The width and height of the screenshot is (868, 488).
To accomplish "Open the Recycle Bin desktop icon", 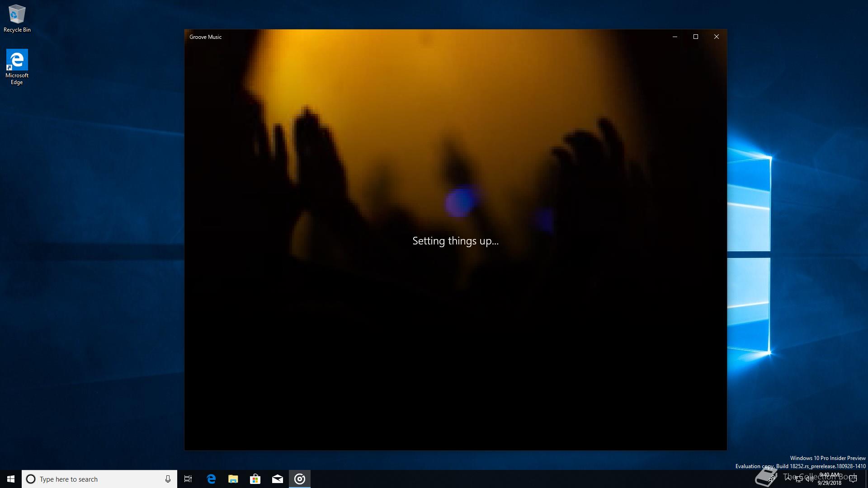I will click(17, 18).
